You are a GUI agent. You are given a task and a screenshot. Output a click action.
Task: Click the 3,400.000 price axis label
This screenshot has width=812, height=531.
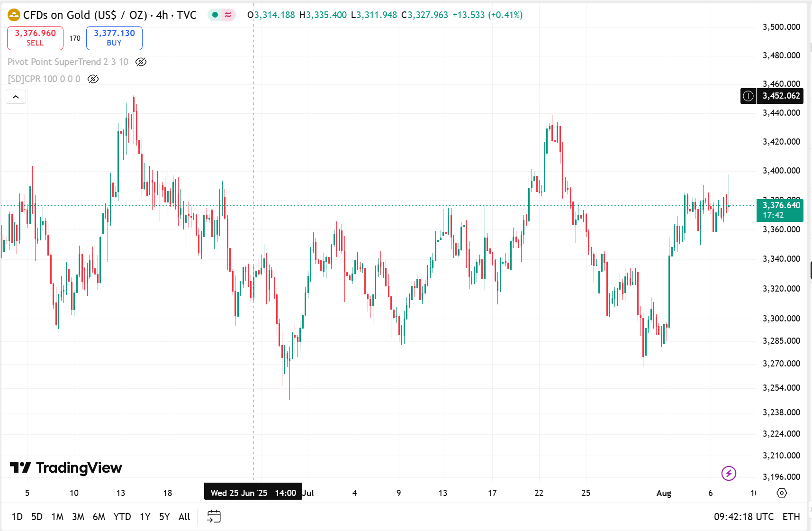(781, 171)
